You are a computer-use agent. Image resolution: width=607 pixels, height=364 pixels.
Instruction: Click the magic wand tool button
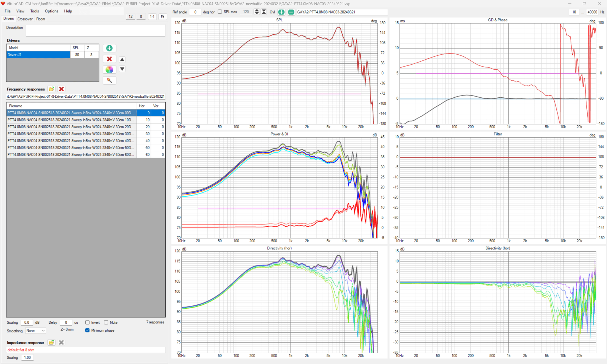tap(109, 80)
